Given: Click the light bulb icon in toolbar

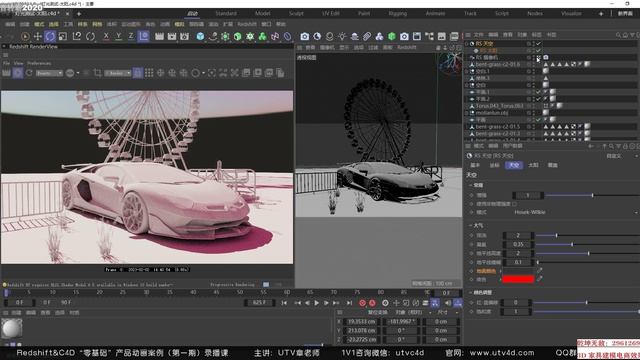Looking at the screenshot, I should 342,36.
